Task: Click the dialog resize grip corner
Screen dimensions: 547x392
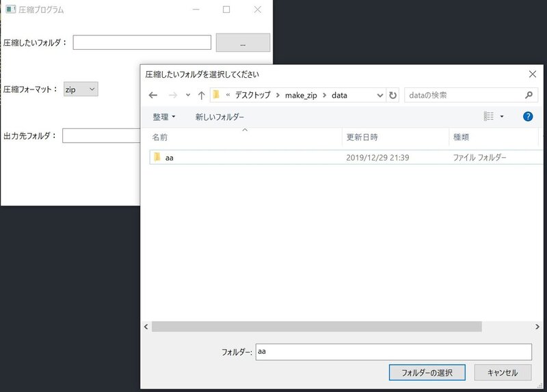Action: (540, 386)
